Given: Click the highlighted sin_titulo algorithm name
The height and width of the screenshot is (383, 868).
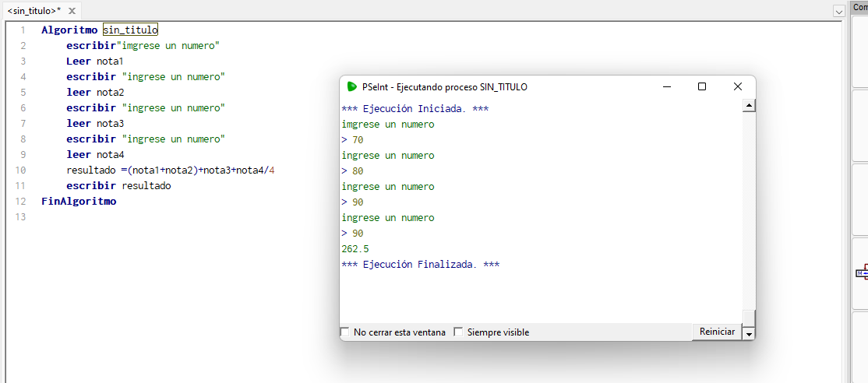Looking at the screenshot, I should tap(130, 30).
